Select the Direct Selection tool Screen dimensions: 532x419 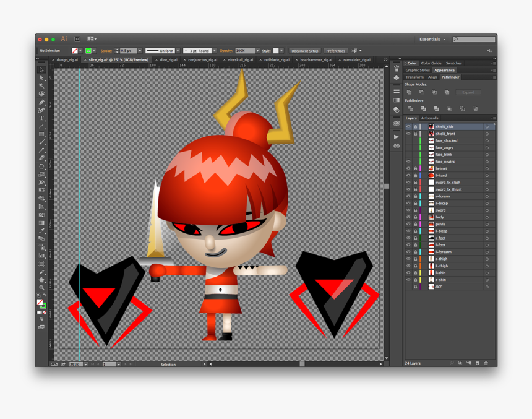coord(41,78)
